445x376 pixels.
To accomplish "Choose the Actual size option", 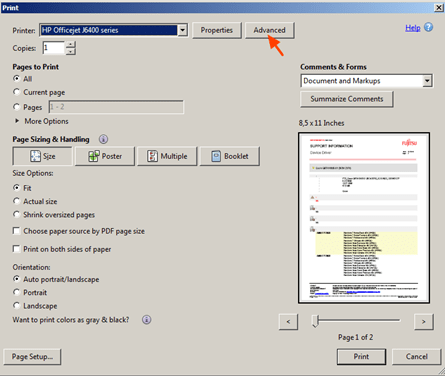I will [x=16, y=201].
